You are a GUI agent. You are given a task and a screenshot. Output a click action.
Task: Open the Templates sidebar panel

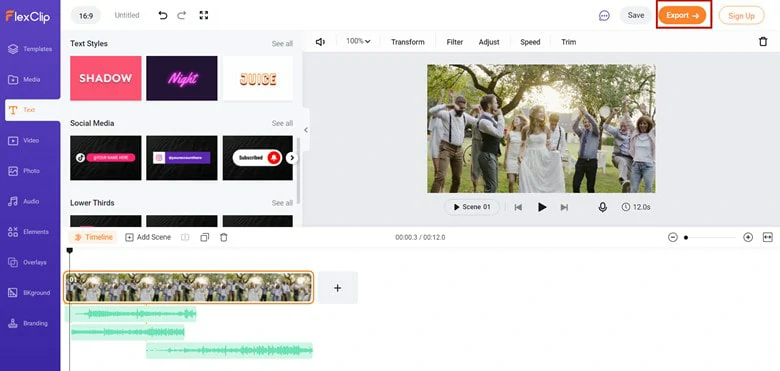point(30,49)
